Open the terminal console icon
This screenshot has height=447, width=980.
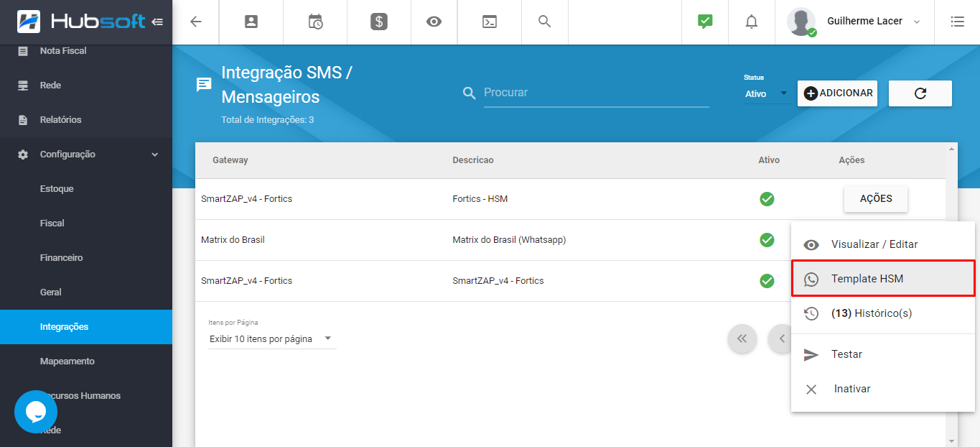click(x=490, y=22)
